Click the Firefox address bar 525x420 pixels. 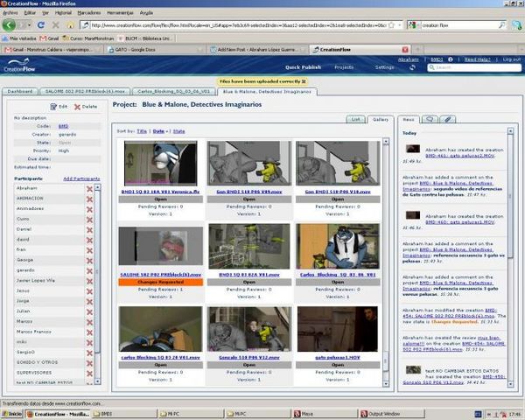tap(238, 25)
